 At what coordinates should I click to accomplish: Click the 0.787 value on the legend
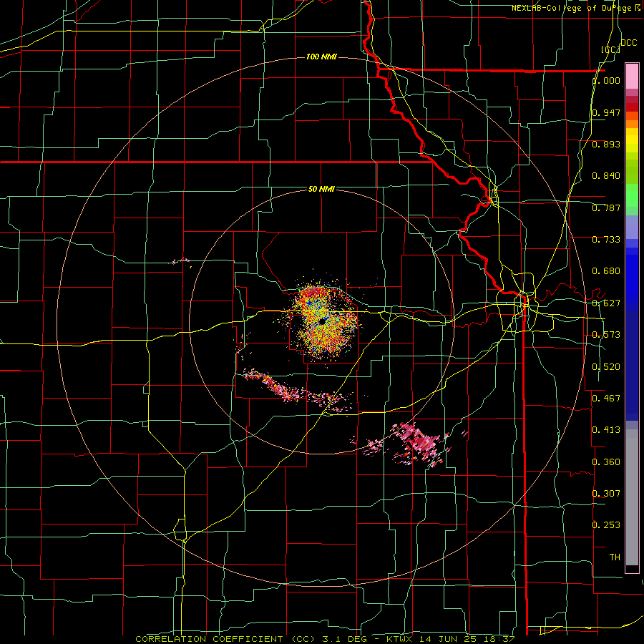click(606, 208)
